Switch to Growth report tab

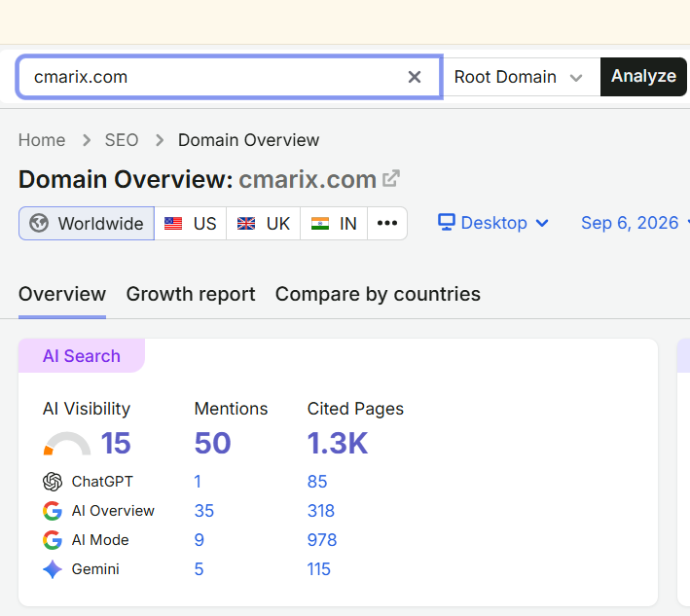click(x=191, y=294)
